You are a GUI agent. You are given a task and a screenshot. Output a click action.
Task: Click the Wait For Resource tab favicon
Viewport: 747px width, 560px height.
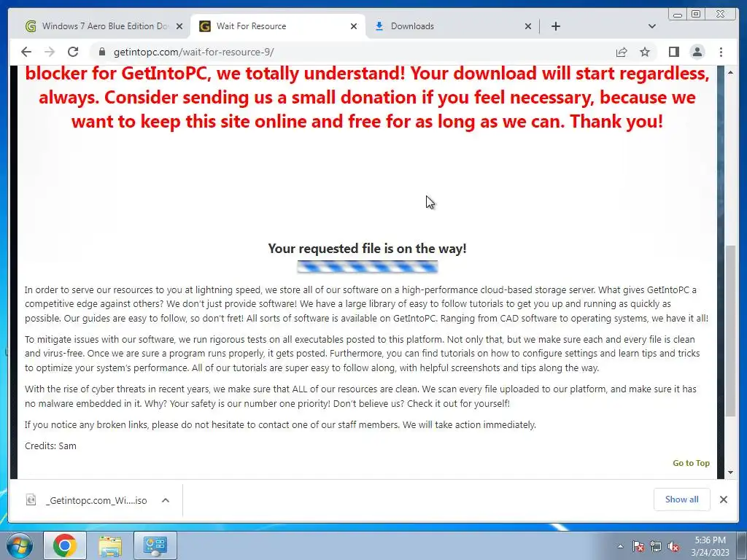[x=205, y=26]
